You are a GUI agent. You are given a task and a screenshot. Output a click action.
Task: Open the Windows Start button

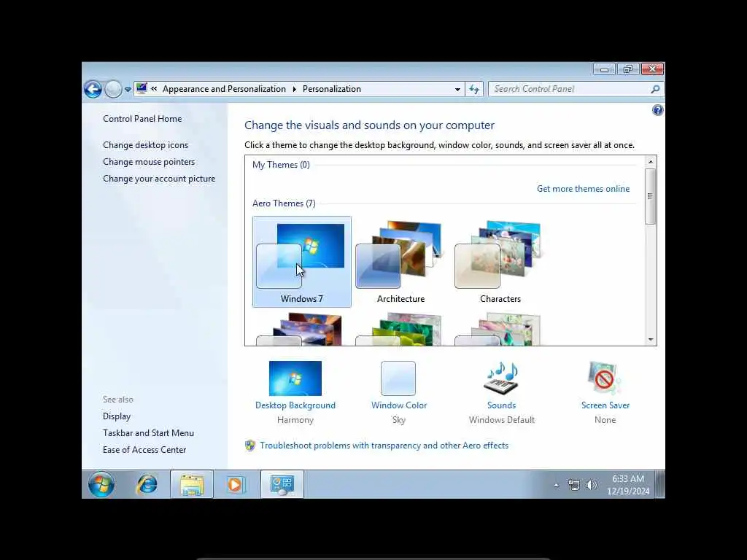(x=101, y=484)
